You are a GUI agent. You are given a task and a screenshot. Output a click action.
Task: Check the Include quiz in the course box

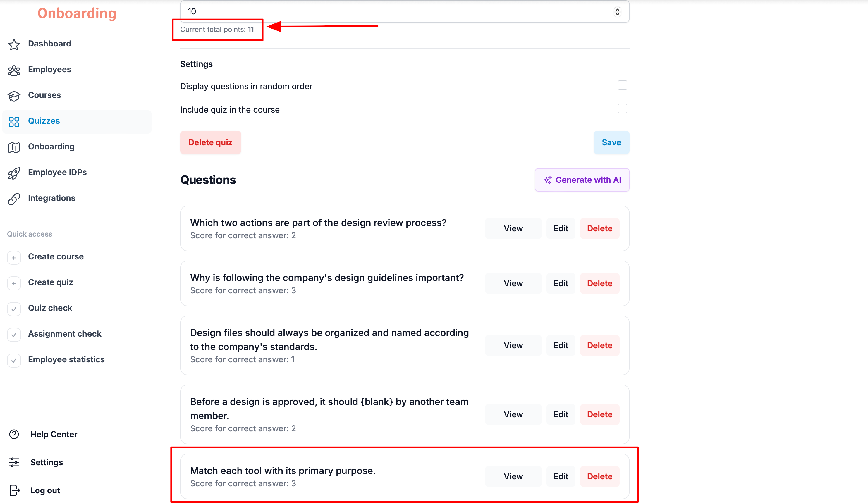[x=622, y=108]
